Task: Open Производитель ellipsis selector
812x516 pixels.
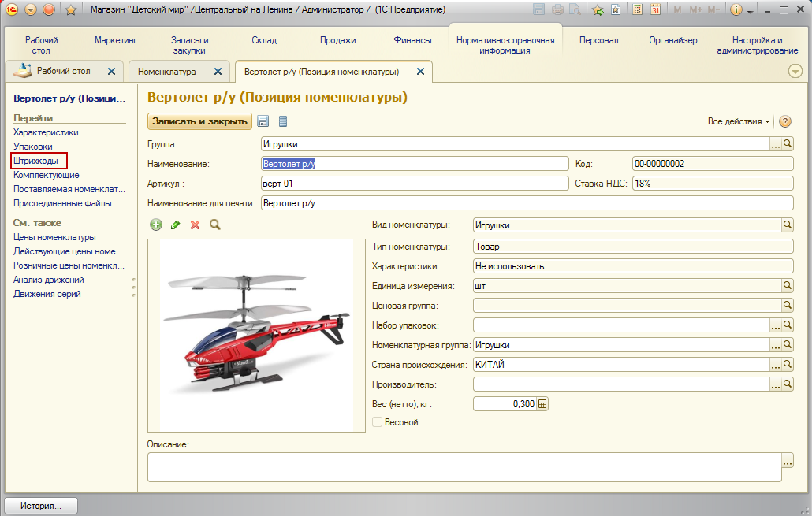Action: tap(775, 384)
